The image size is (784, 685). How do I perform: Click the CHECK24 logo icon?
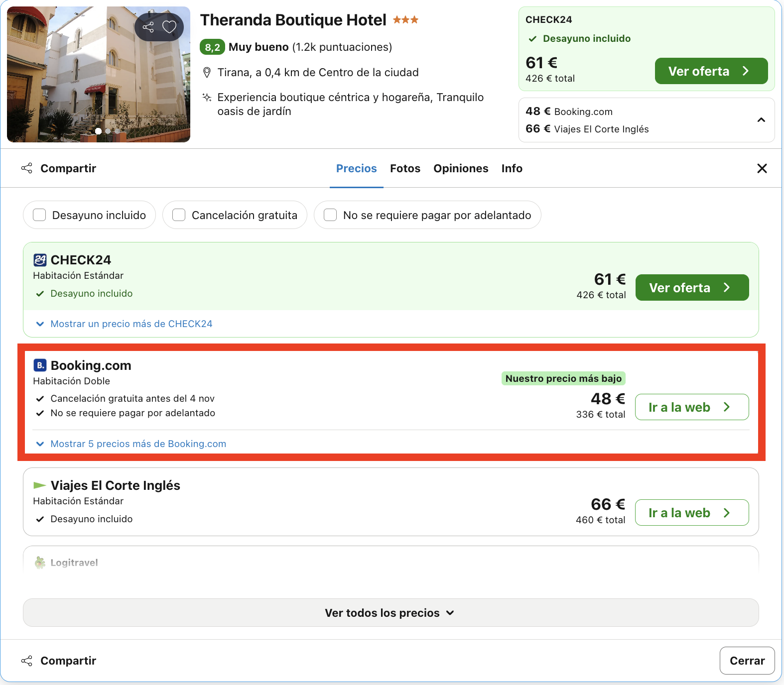pyautogui.click(x=40, y=260)
